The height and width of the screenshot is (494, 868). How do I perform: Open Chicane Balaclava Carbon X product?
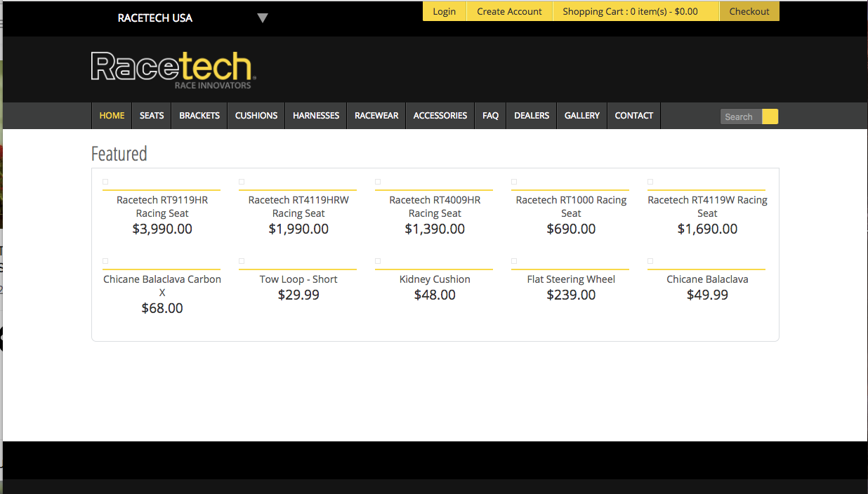click(x=162, y=286)
